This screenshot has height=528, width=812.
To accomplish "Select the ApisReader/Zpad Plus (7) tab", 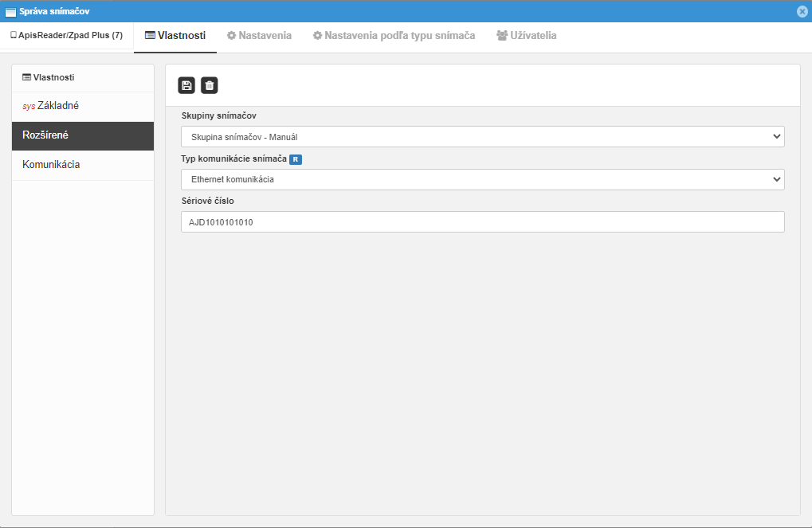I will pyautogui.click(x=67, y=36).
